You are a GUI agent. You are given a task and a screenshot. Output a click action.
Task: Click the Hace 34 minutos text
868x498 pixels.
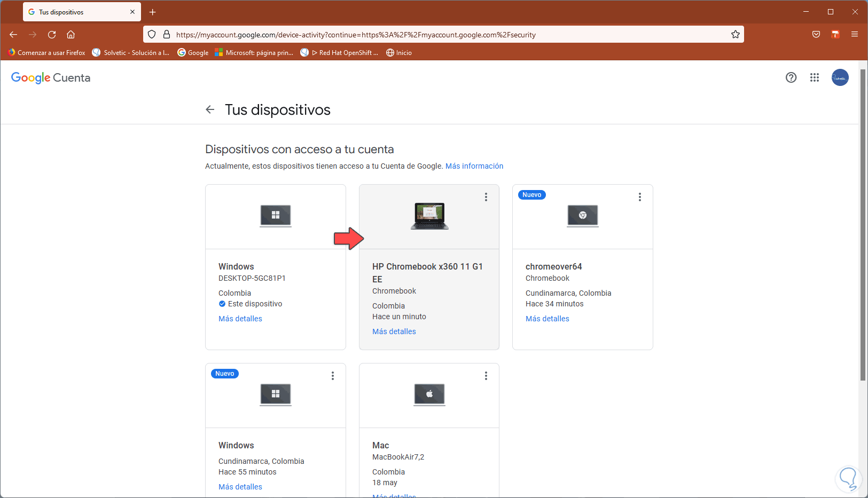click(x=554, y=304)
